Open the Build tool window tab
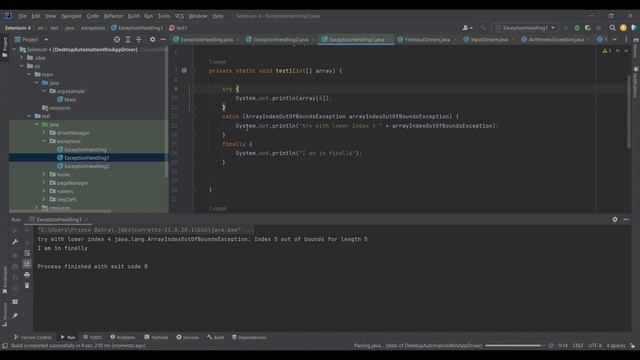640x360 pixels. point(216,337)
